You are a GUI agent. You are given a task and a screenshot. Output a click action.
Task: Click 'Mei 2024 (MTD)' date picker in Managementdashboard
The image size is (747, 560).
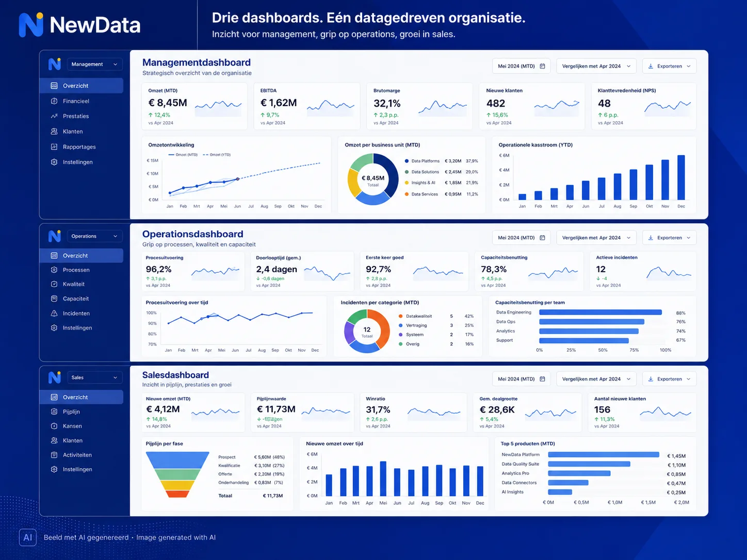(522, 66)
